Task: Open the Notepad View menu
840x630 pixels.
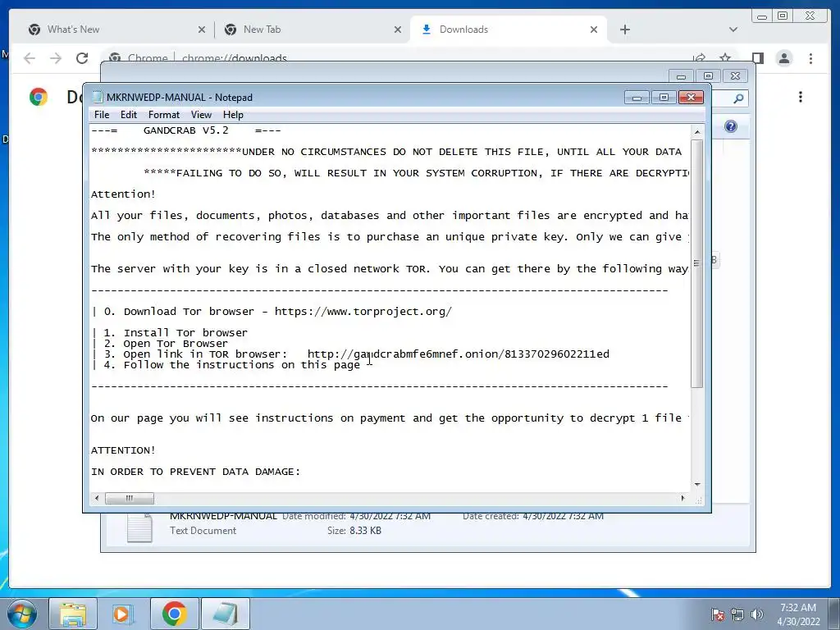Action: (x=201, y=115)
